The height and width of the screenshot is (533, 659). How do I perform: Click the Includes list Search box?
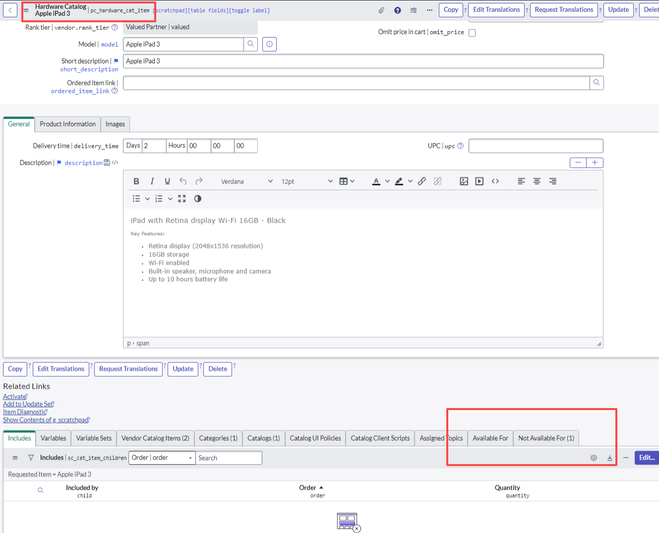tap(229, 458)
